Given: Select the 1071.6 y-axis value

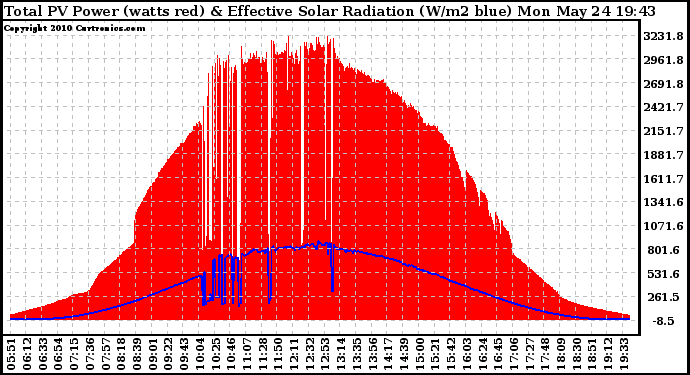Looking at the screenshot, I should point(663,226).
